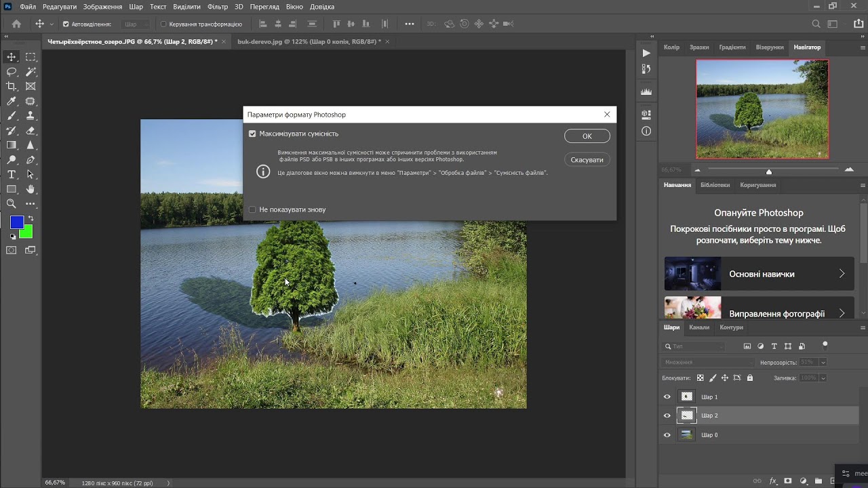Click the blue foreground color swatch
The image size is (868, 488).
pyautogui.click(x=17, y=222)
